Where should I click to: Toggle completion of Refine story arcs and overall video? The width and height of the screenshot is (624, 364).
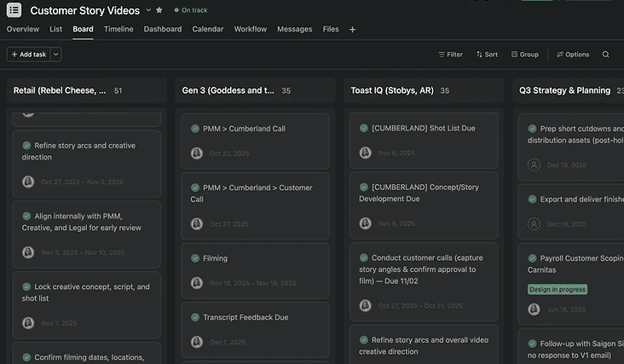pos(364,340)
